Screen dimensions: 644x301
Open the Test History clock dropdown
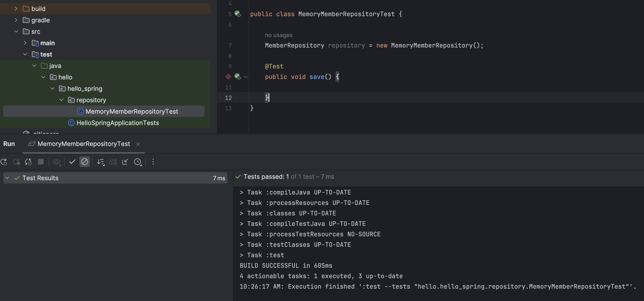point(138,162)
